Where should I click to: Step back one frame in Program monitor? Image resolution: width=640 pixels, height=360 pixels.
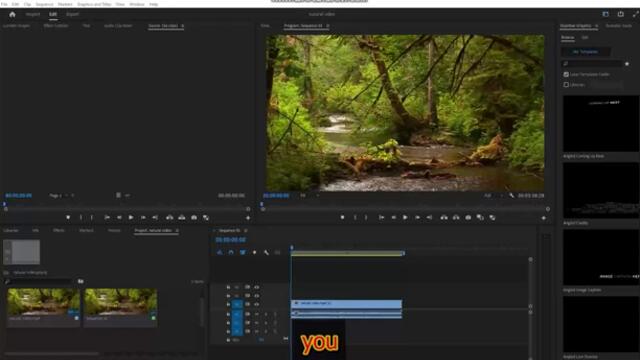click(x=393, y=218)
